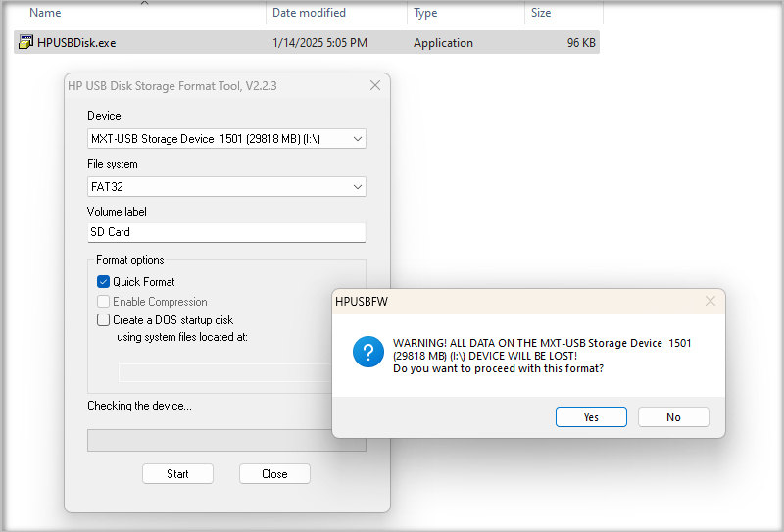This screenshot has width=784, height=532.
Task: Open the File system FAT32 dropdown
Action: tap(226, 186)
